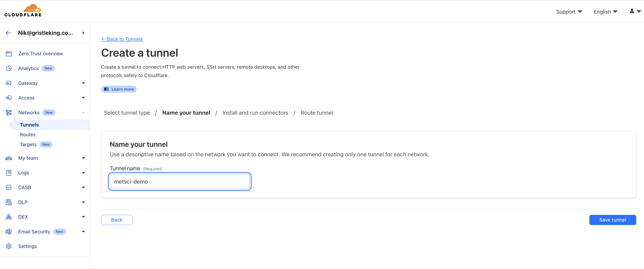Screen dimensions: 644x269
Task: Select the Analytics chart icon
Action: tap(9, 68)
